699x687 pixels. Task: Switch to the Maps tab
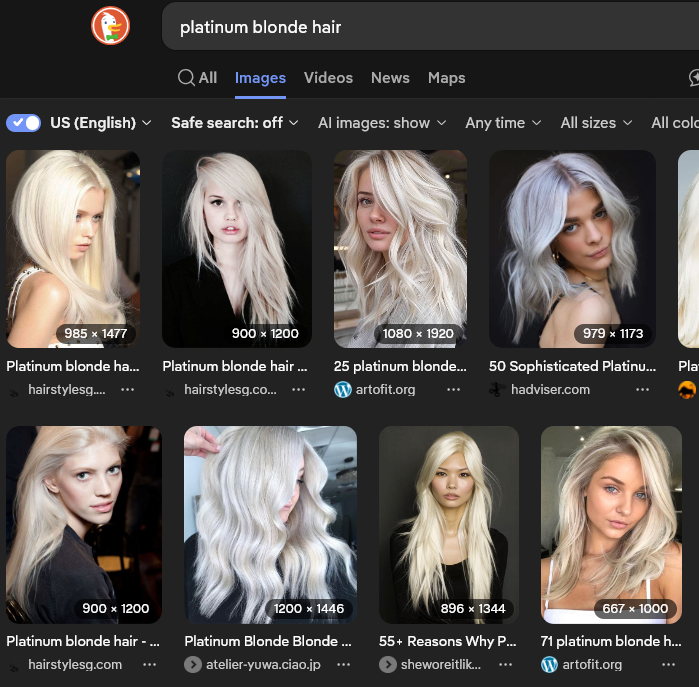tap(446, 78)
